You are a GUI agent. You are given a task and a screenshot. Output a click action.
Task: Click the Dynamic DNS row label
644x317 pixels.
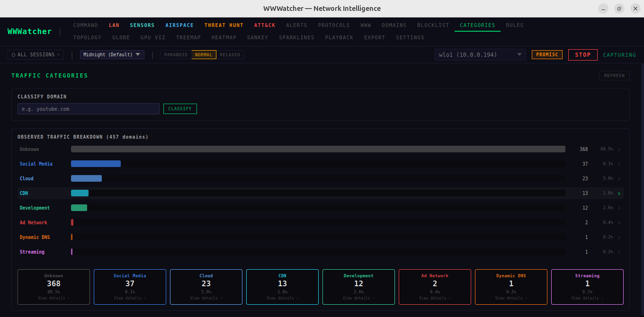point(35,237)
